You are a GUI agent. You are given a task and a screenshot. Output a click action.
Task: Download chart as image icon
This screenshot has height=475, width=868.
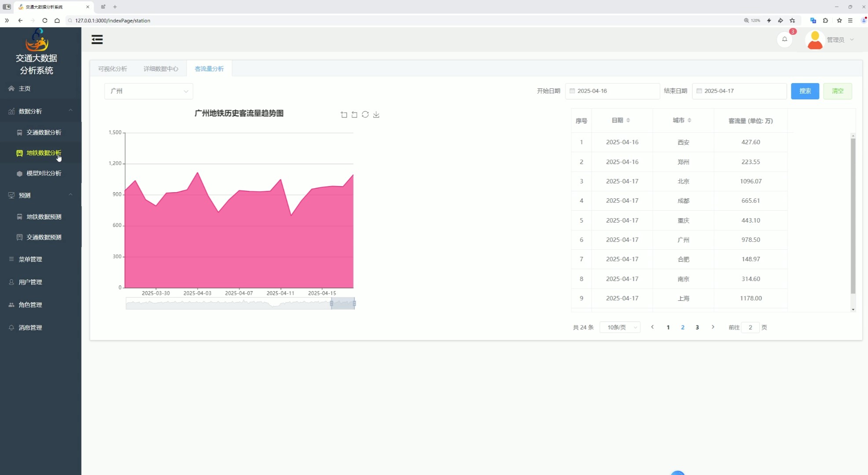click(x=376, y=115)
